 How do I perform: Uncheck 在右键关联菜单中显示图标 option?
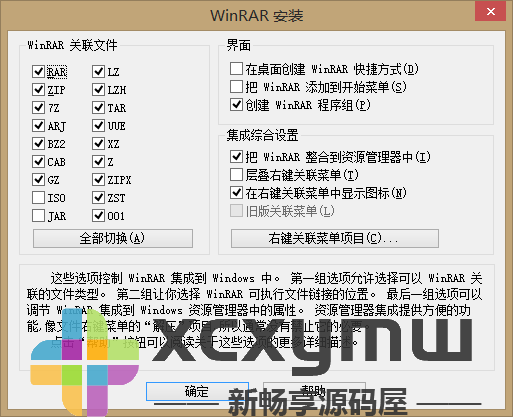tap(236, 192)
